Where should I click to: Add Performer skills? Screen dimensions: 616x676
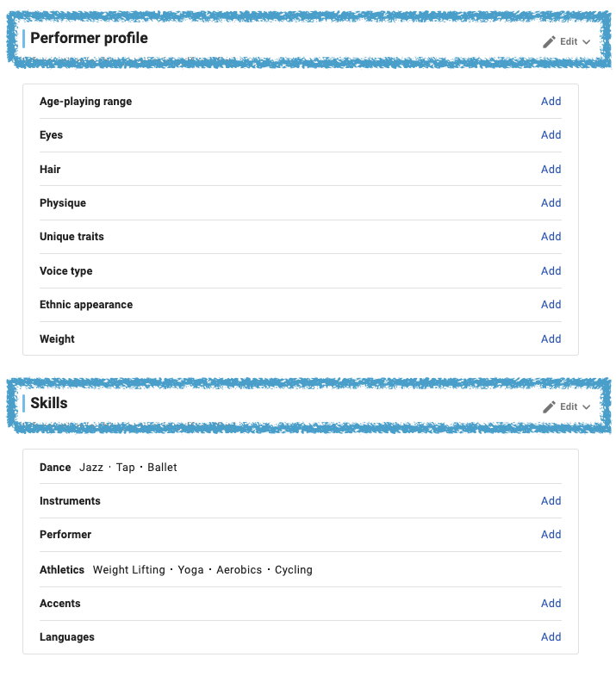[551, 535]
